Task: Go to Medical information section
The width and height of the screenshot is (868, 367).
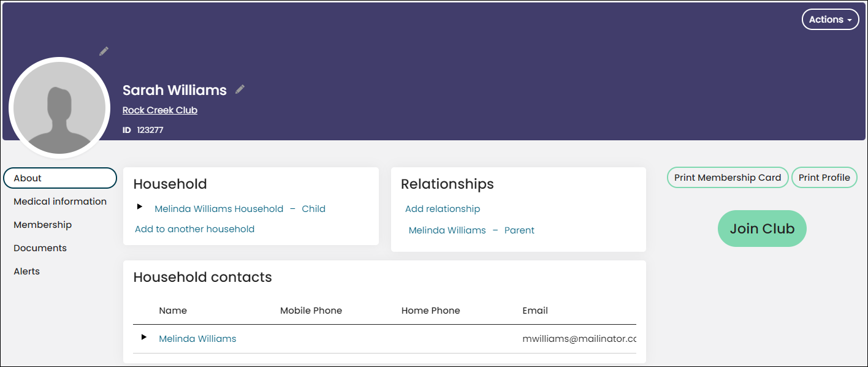Action: [x=60, y=202]
